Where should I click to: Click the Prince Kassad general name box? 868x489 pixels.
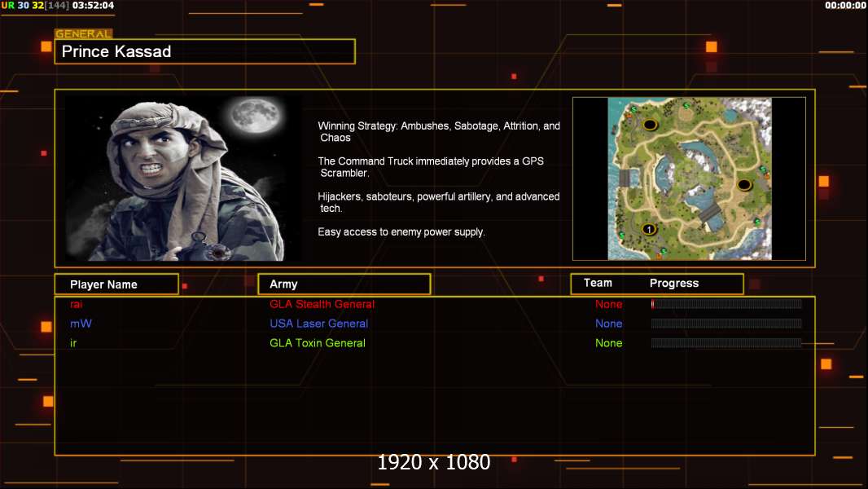[204, 52]
